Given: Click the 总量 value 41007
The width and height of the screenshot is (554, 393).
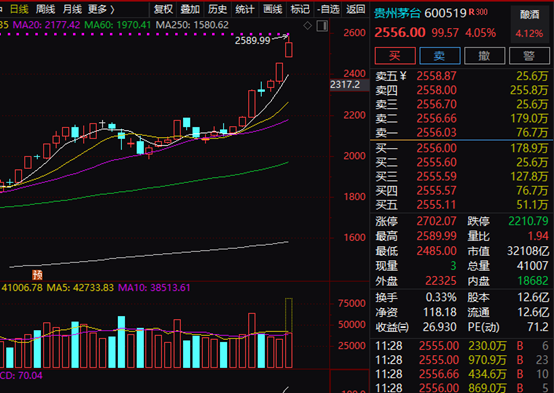Looking at the screenshot, I should pos(532,266).
